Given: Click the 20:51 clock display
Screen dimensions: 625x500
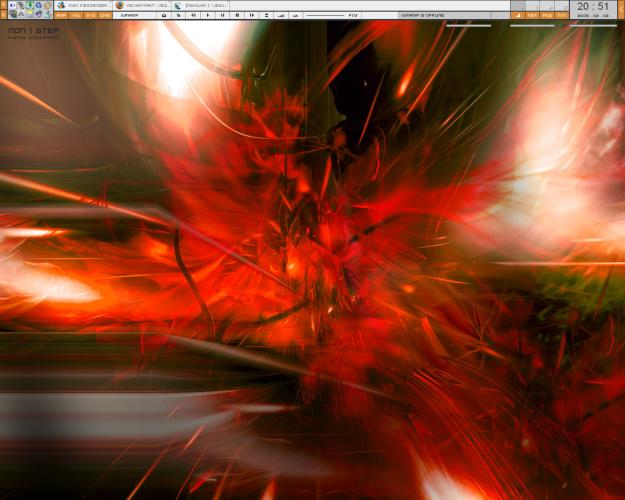Looking at the screenshot, I should point(593,6).
